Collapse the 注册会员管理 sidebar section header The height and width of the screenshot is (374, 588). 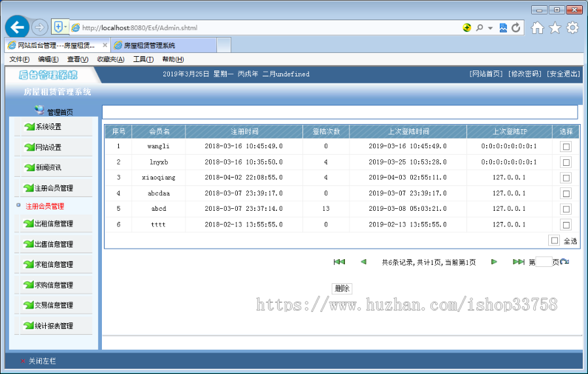54,188
